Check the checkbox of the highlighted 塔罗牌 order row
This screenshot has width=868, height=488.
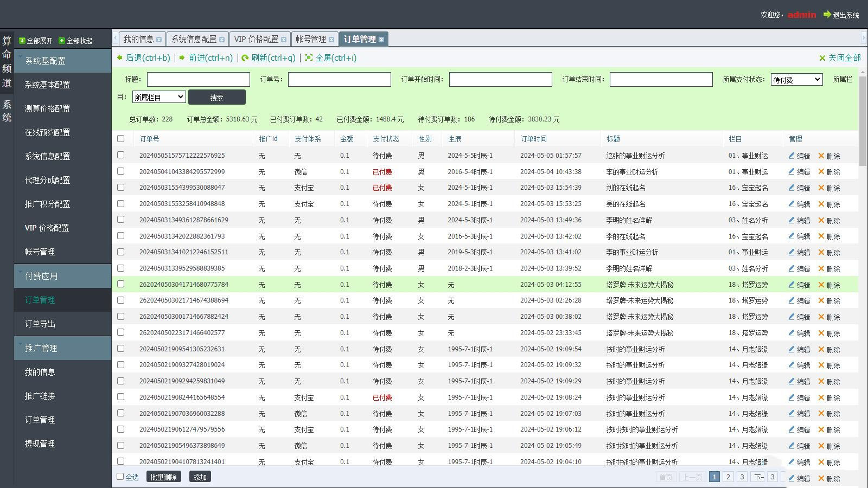tap(120, 284)
